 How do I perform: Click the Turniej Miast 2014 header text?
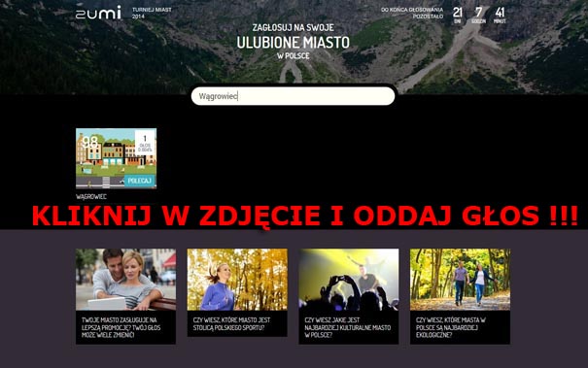[152, 13]
